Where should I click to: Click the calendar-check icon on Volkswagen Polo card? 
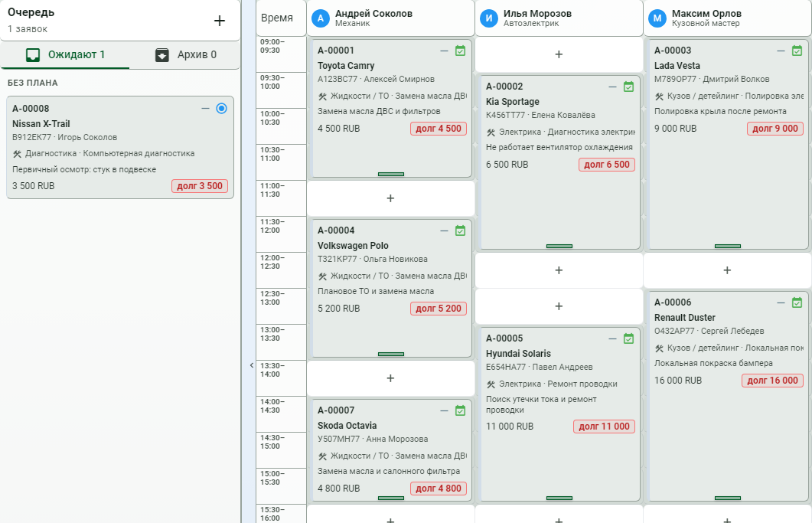461,230
